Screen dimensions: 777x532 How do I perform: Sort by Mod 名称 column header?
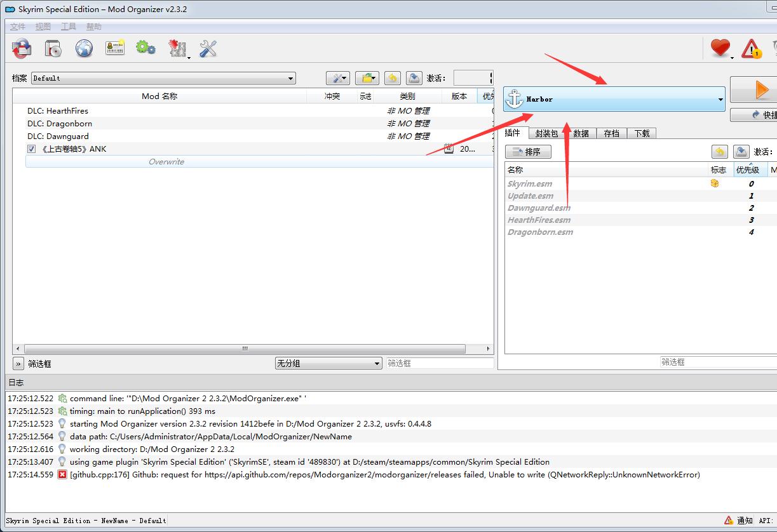[x=159, y=96]
